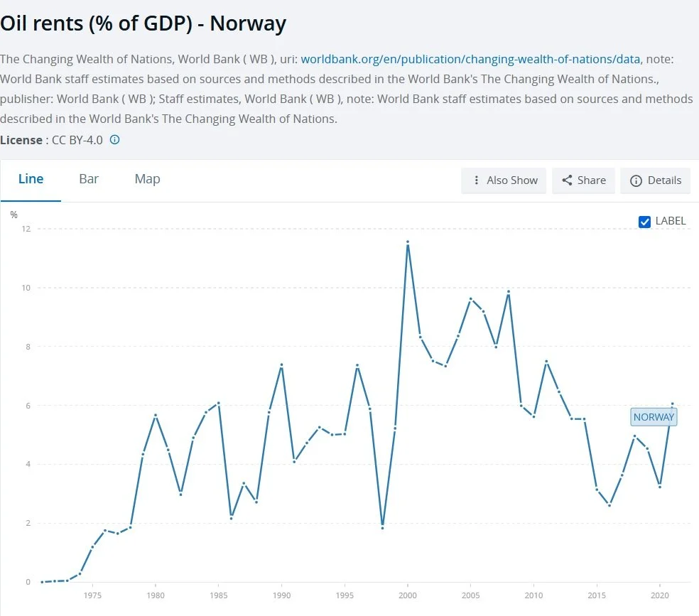
Task: Switch to the Map tab
Action: coord(147,179)
